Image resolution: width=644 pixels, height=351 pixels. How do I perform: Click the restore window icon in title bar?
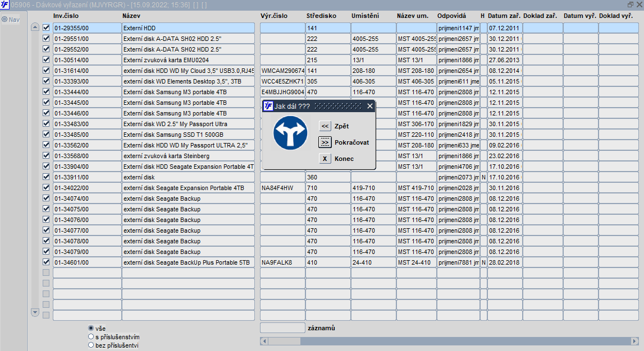click(630, 4)
